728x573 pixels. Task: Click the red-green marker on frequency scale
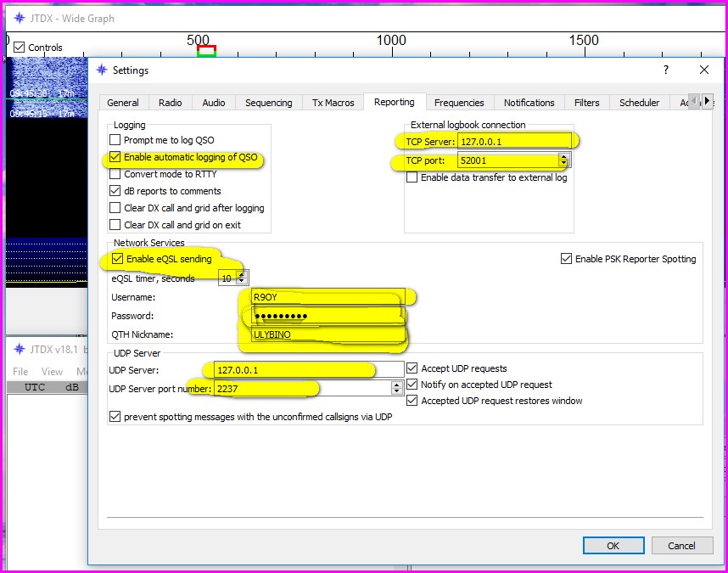[x=206, y=51]
